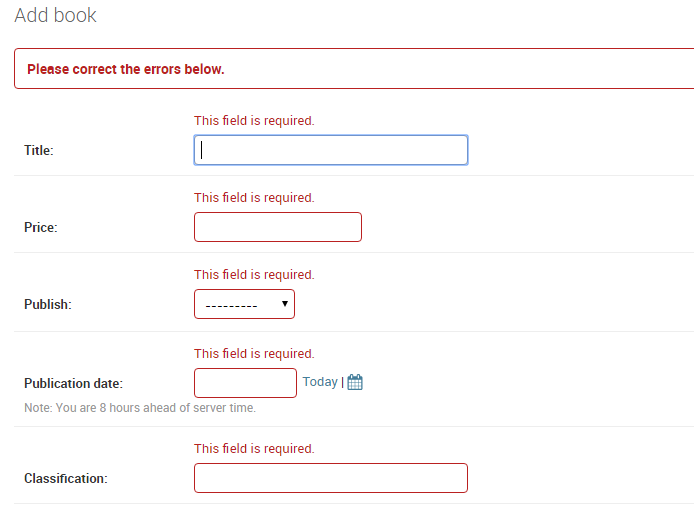
Task: Click the Title field label
Action: pos(39,151)
